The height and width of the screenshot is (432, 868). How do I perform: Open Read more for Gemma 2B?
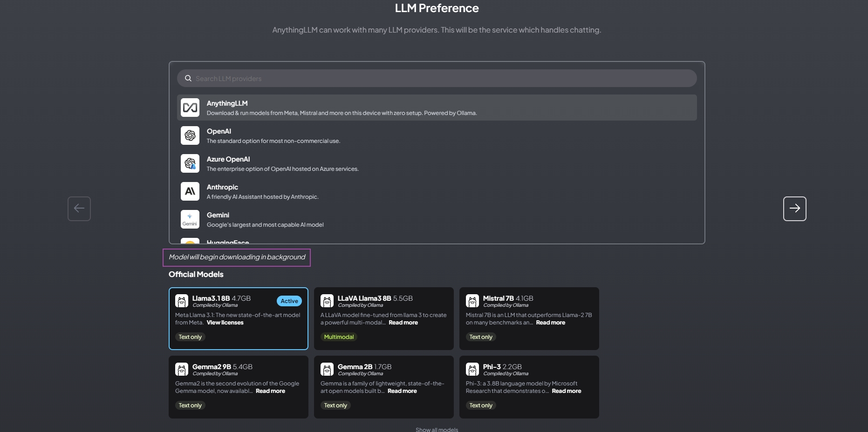click(402, 391)
